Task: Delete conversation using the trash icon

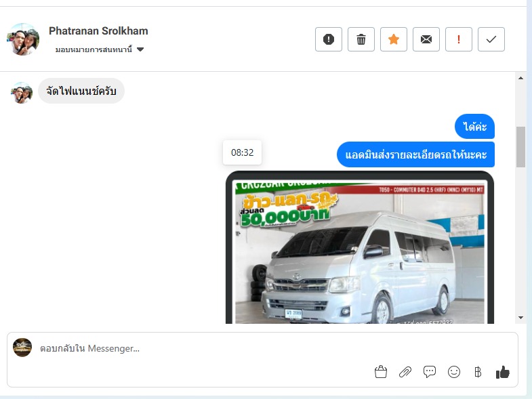Action: pos(361,39)
